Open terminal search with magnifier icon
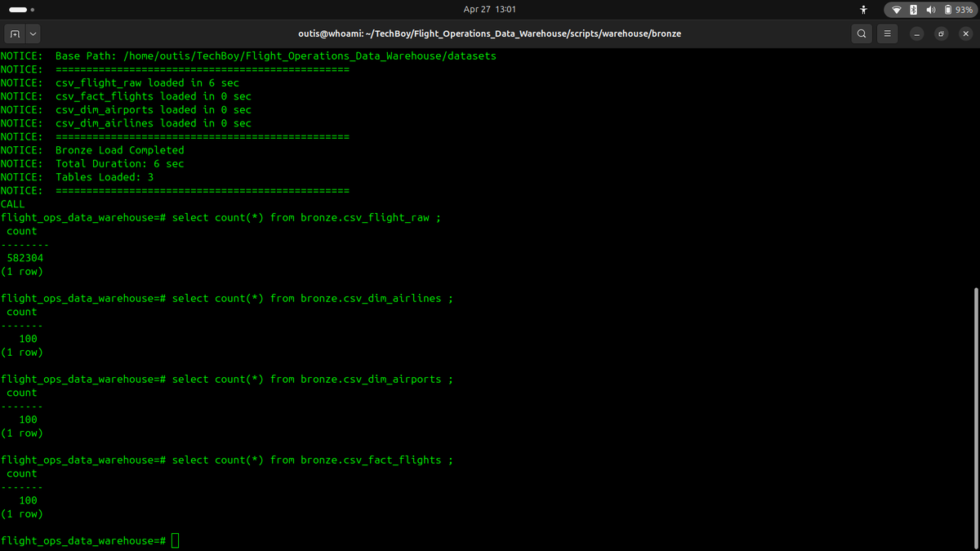The image size is (980, 551). click(x=862, y=34)
